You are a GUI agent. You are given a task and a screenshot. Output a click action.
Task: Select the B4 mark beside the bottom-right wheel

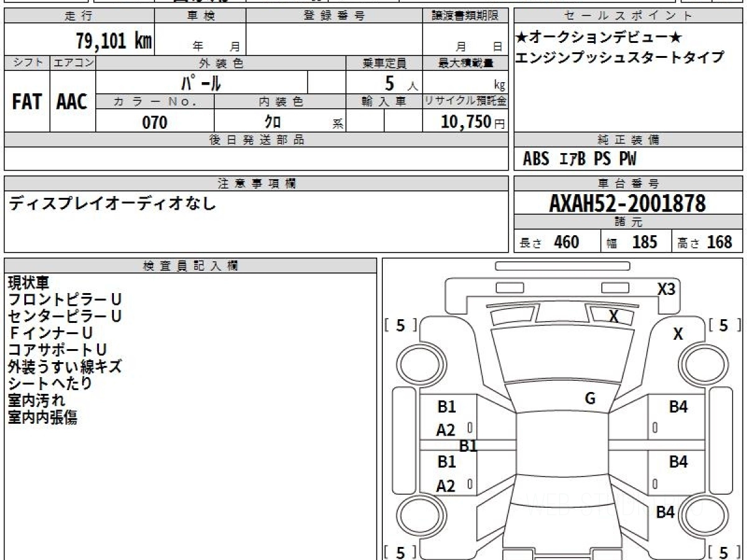[665, 513]
